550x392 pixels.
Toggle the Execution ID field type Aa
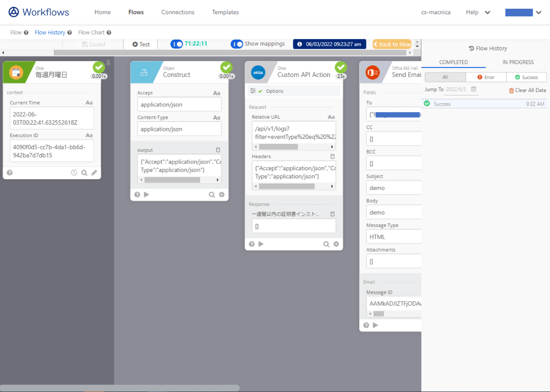point(89,136)
